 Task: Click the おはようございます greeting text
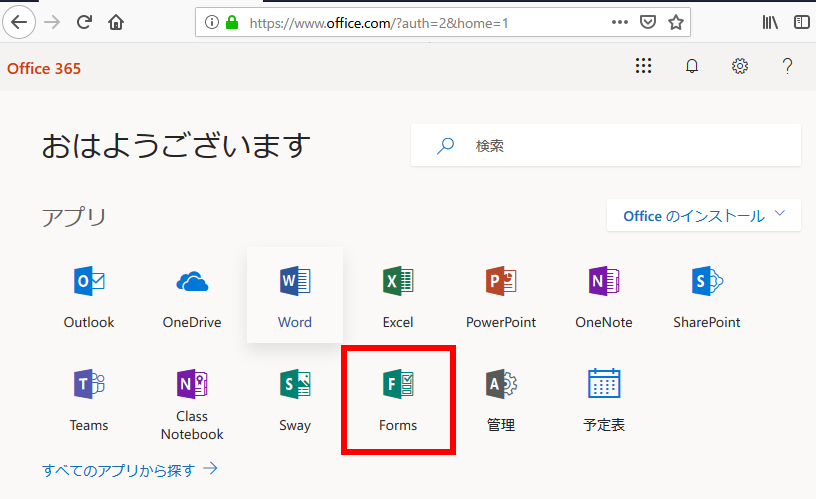[x=176, y=145]
